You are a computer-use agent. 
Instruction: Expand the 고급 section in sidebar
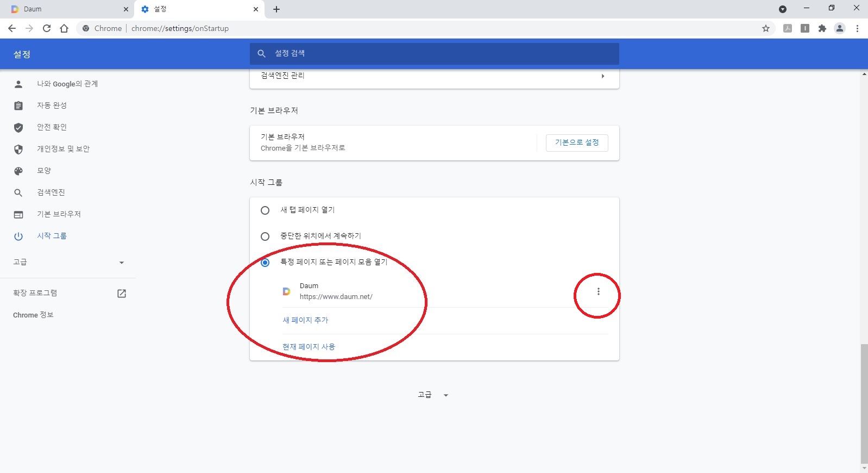pos(68,262)
